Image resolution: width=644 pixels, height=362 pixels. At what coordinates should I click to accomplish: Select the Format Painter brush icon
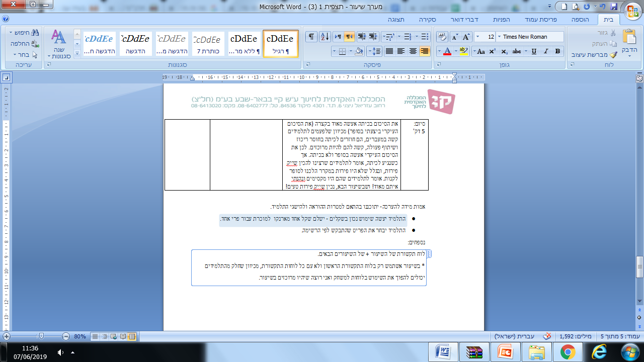[613, 55]
